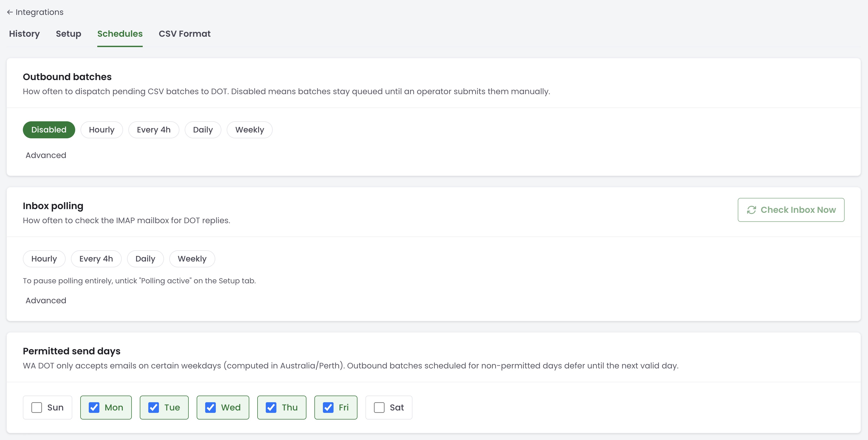
Task: Choose Every 4h for outbound batches
Action: pos(154,130)
